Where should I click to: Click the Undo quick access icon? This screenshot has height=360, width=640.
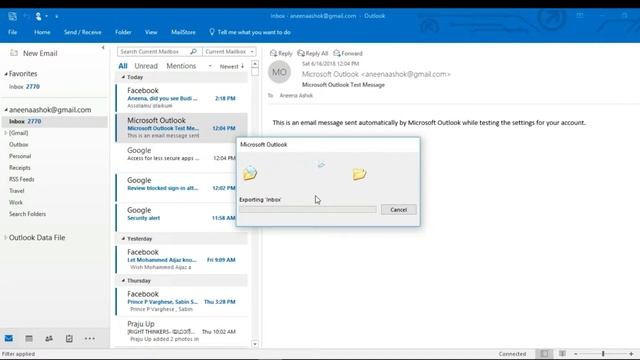tap(26, 16)
